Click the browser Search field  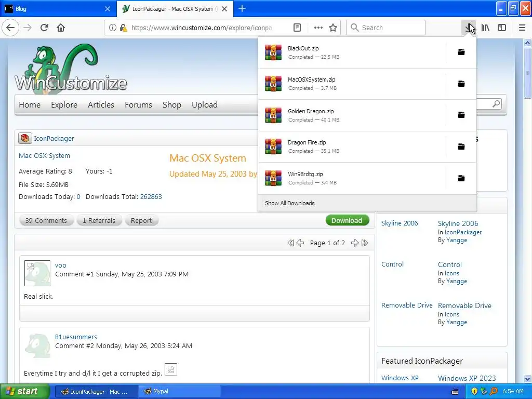tap(386, 28)
